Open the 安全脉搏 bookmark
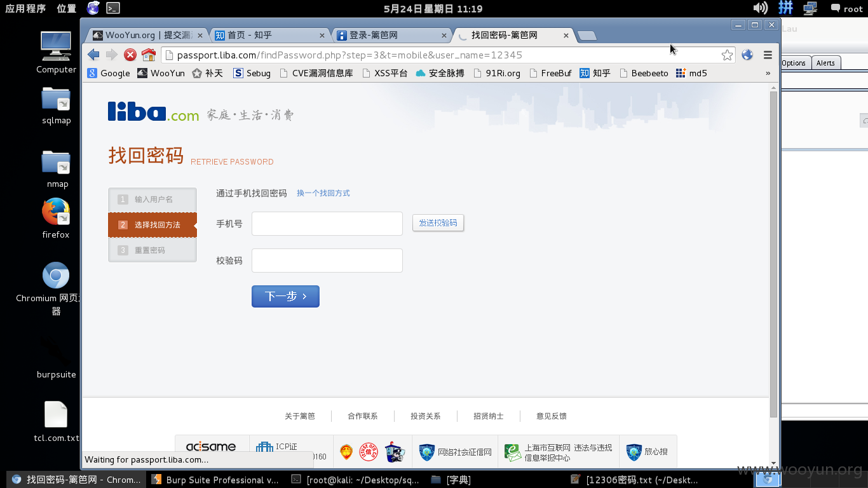868x488 pixels. point(440,73)
